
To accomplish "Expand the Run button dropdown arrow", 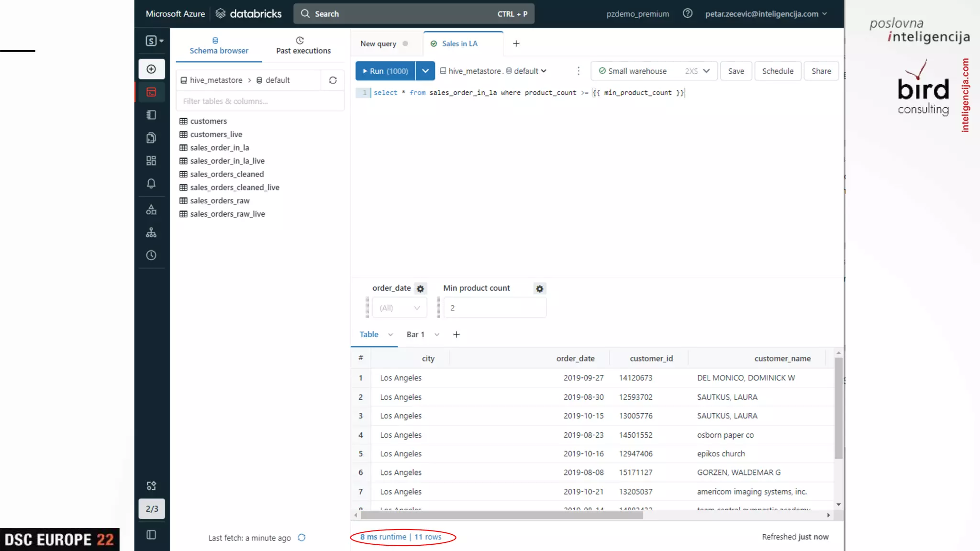I will [x=425, y=71].
